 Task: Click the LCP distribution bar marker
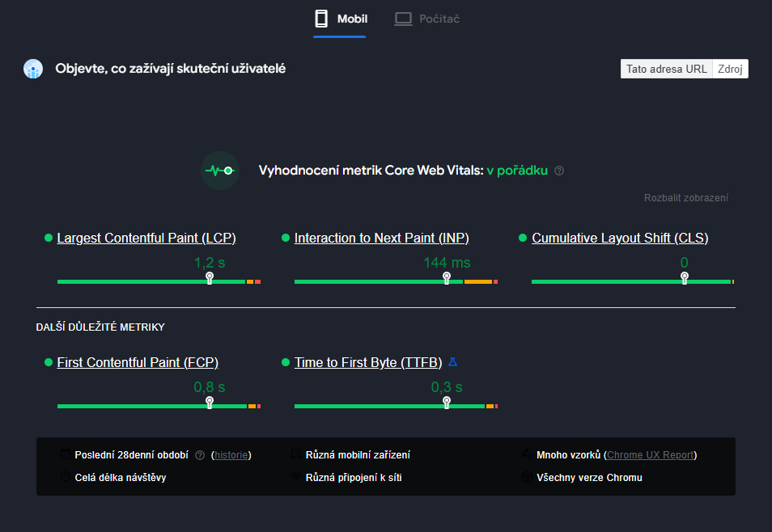[210, 277]
